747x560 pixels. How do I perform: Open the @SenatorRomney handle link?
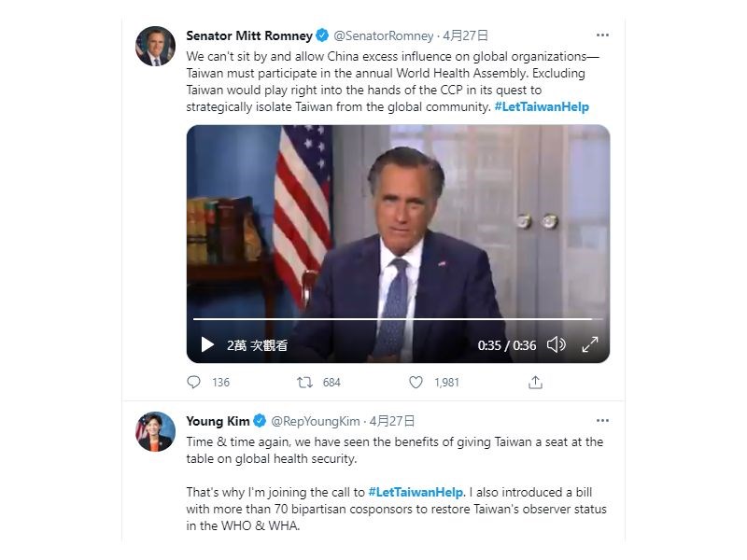pos(384,35)
